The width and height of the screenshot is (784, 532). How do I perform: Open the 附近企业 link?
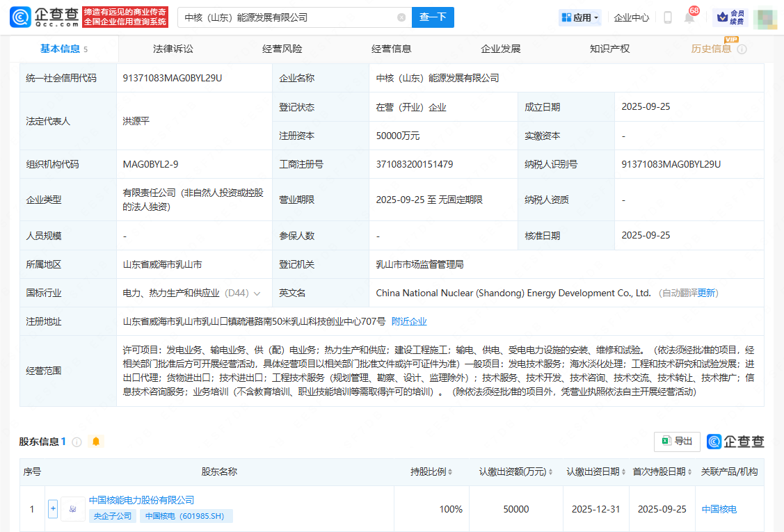(x=409, y=321)
